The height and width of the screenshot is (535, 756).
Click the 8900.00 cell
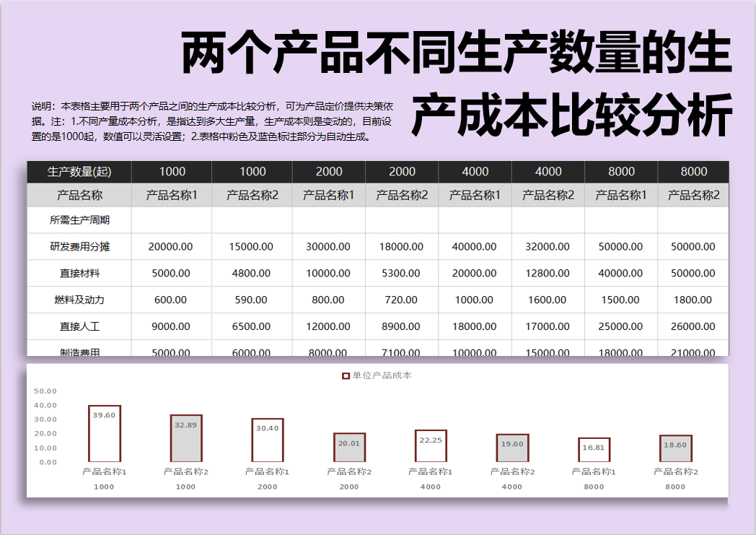(401, 326)
